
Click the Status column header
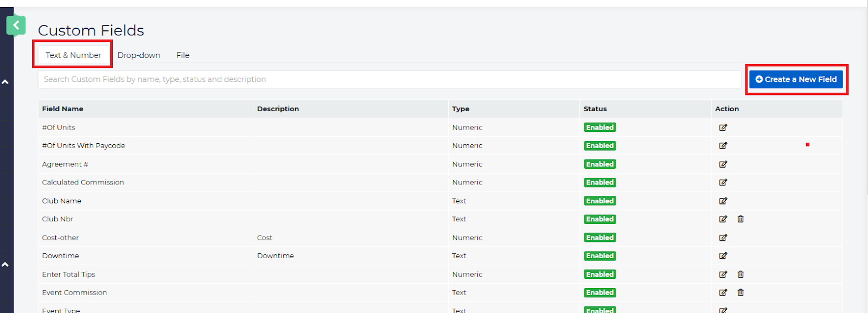click(595, 109)
